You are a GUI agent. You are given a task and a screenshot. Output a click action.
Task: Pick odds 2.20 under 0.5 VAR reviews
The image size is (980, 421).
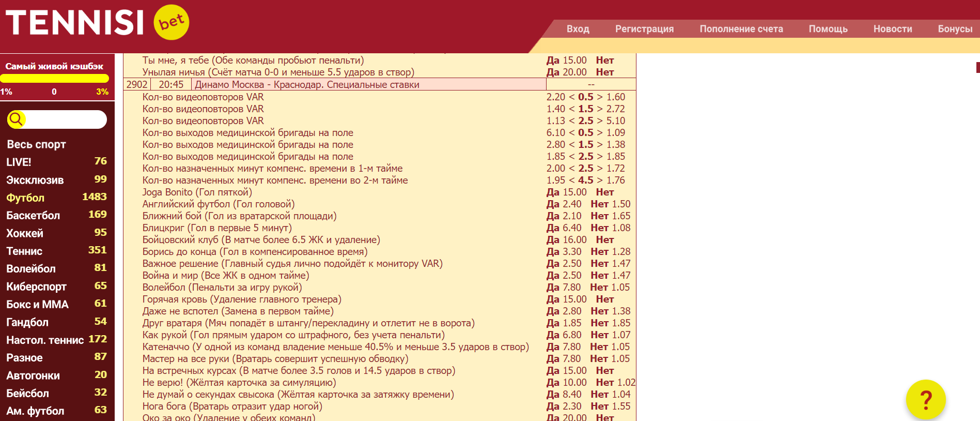point(555,97)
